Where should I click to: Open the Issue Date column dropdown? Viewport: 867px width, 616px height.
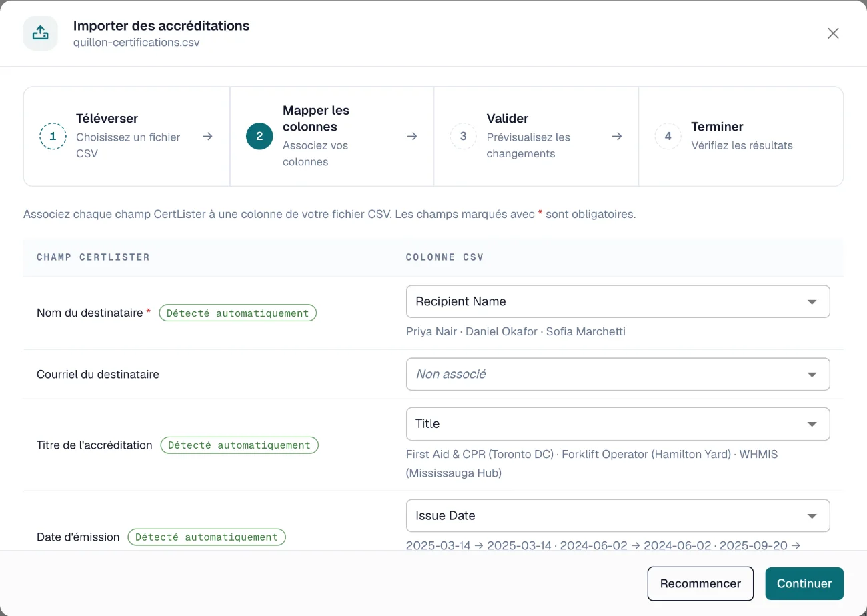pyautogui.click(x=618, y=516)
